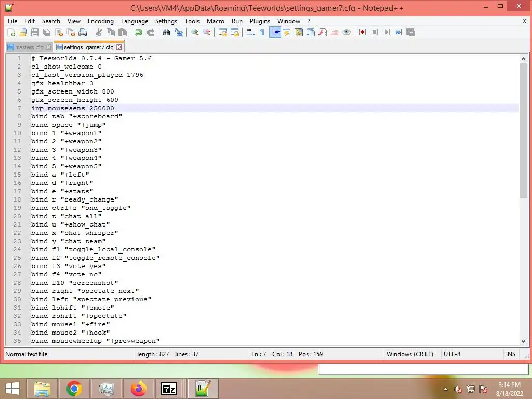Close the settings_gamer7.cfg tab
The width and height of the screenshot is (532, 399).
click(x=119, y=47)
